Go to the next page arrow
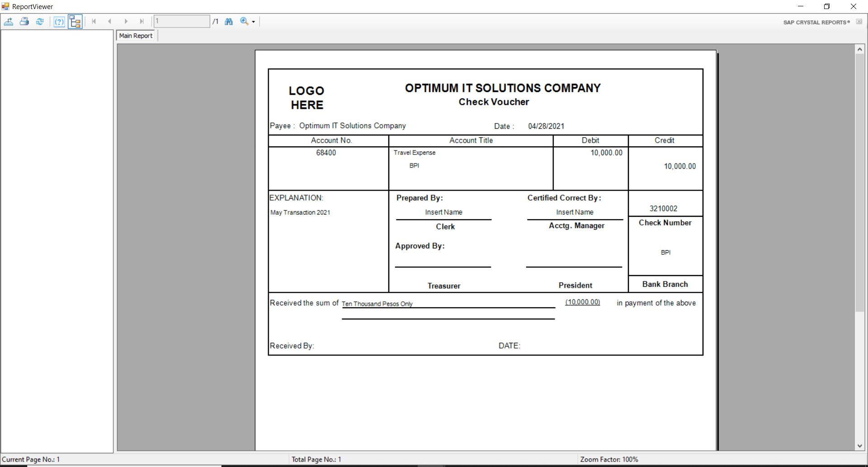Image resolution: width=868 pixels, height=467 pixels. pos(126,21)
